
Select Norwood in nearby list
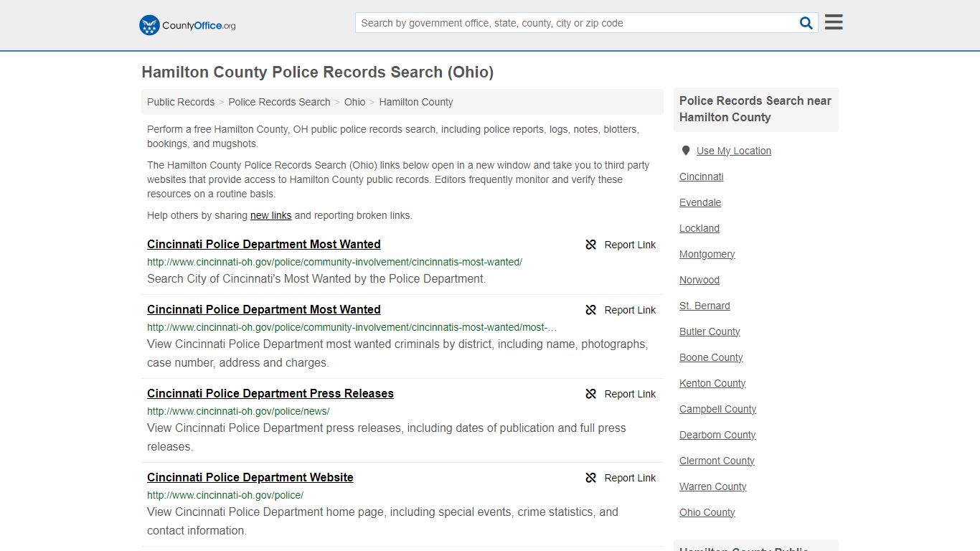point(699,280)
